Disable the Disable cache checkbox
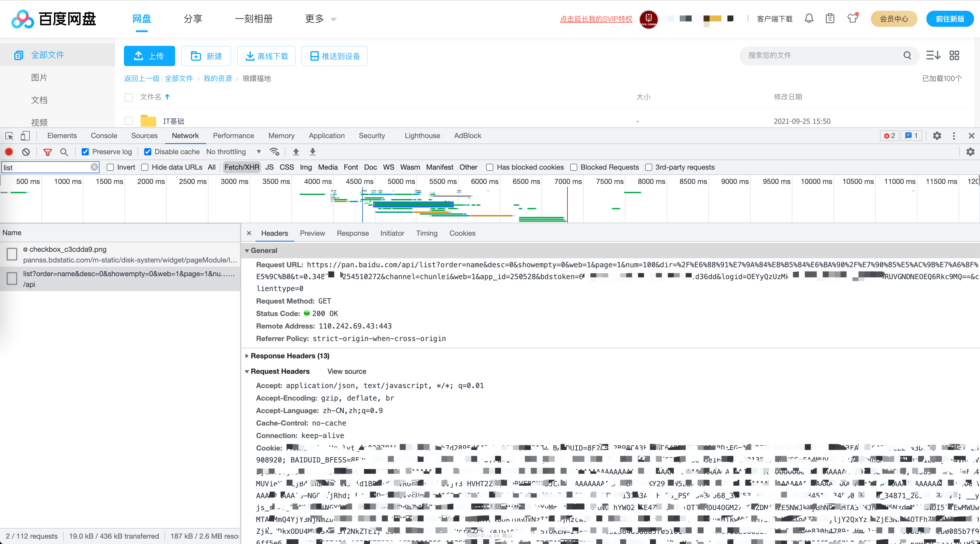The image size is (980, 544). coord(148,152)
